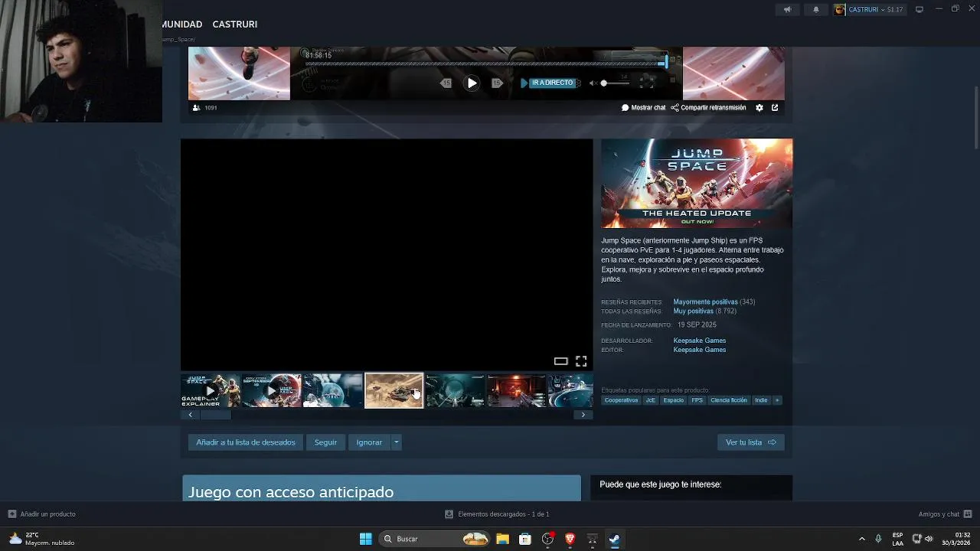The height and width of the screenshot is (551, 980).
Task: Open the Brave browser taskbar icon
Action: [x=570, y=539]
